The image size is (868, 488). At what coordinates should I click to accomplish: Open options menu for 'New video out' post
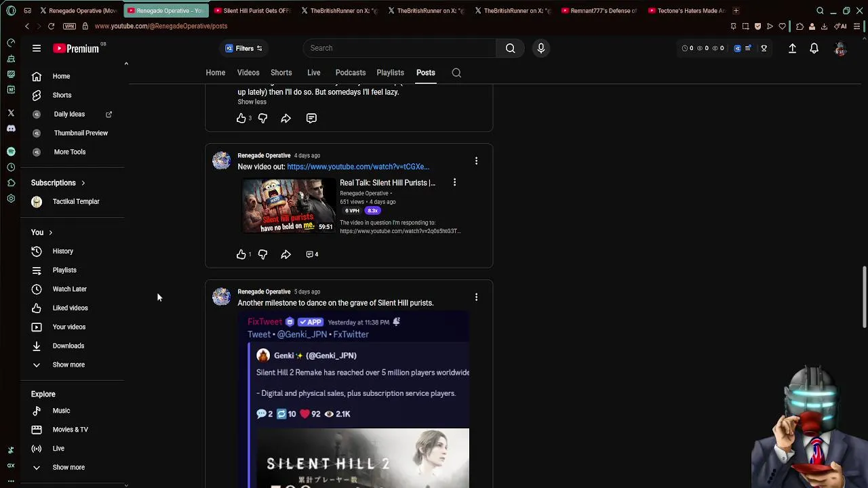[x=476, y=161]
